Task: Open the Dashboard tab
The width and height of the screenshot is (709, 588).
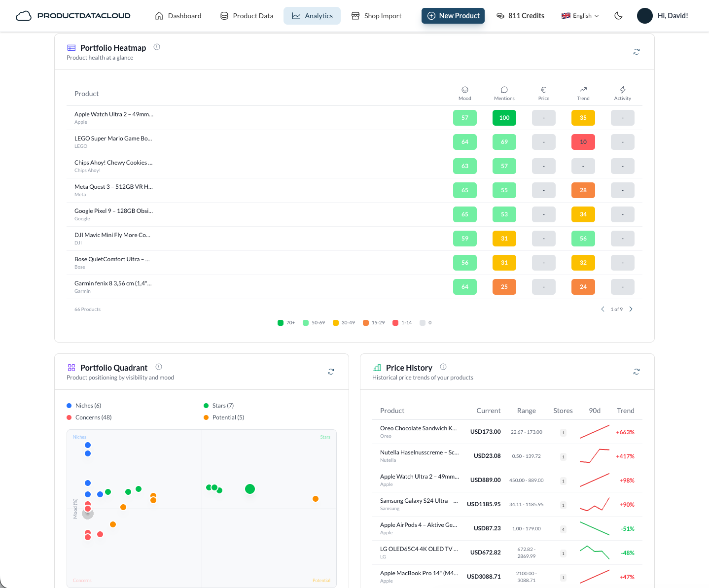Action: (178, 16)
